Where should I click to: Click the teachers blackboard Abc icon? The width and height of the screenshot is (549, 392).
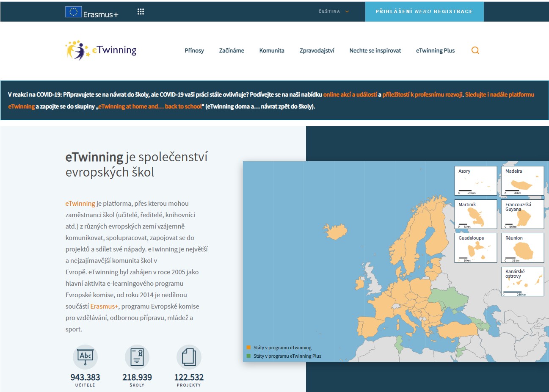(x=85, y=357)
